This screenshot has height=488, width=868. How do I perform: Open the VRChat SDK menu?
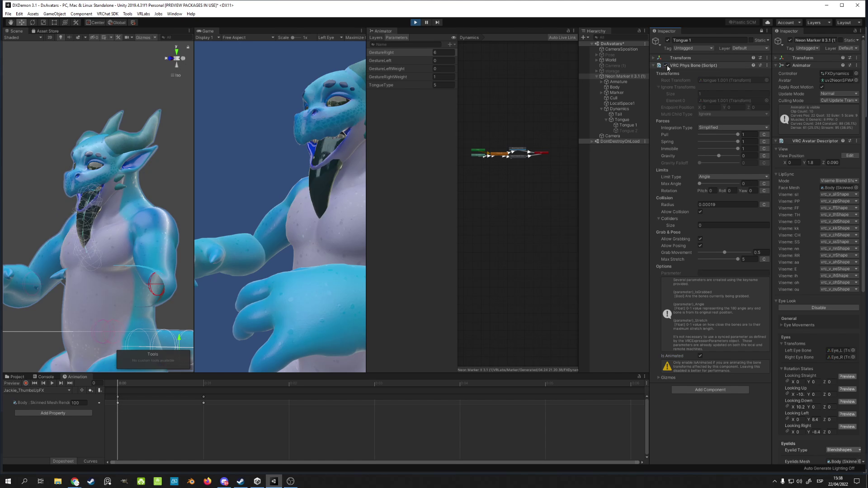[x=108, y=14]
